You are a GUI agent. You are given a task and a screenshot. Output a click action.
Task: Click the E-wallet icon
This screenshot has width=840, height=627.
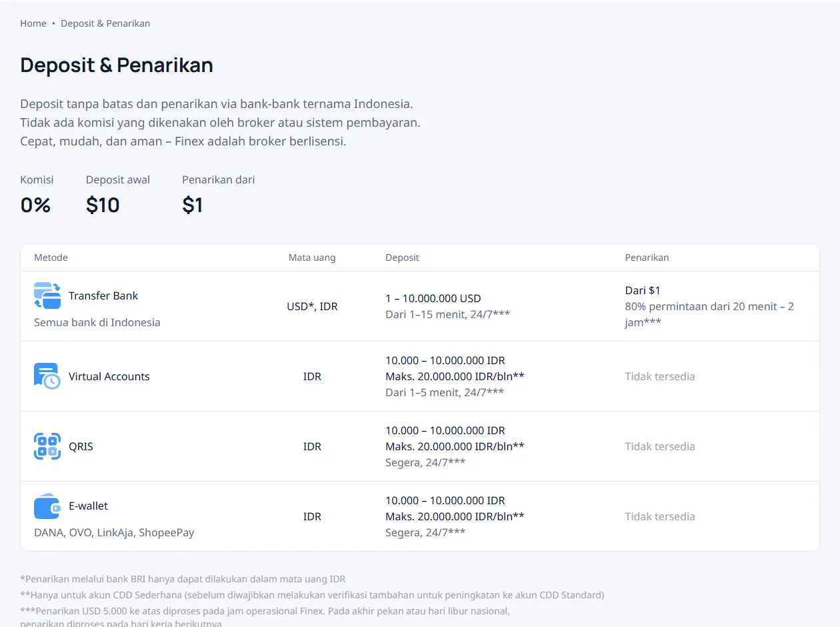point(47,506)
